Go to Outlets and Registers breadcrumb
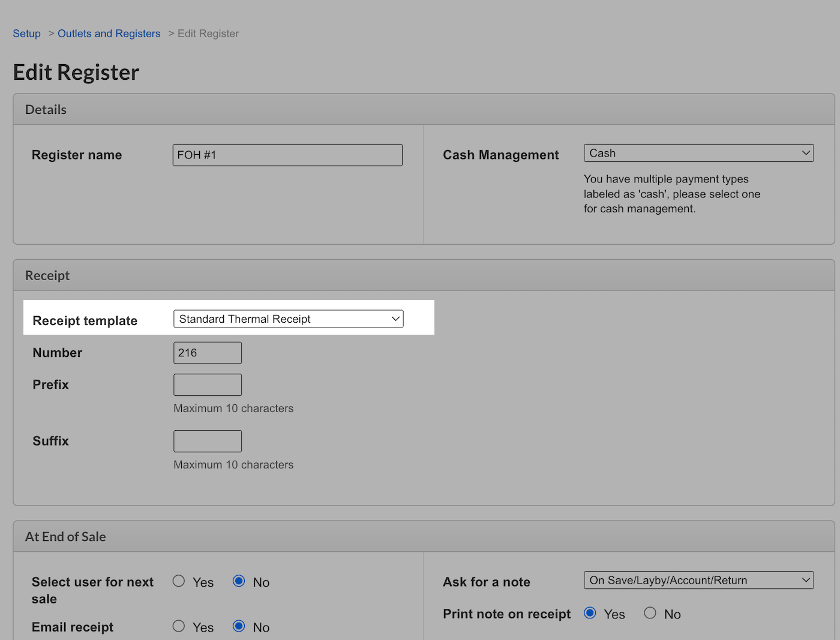 click(x=109, y=34)
